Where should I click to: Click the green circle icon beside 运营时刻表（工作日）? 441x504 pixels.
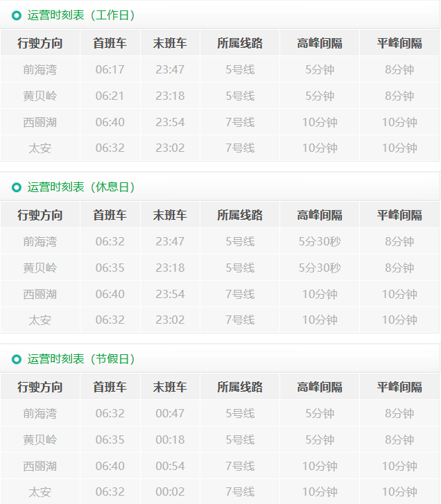click(17, 15)
